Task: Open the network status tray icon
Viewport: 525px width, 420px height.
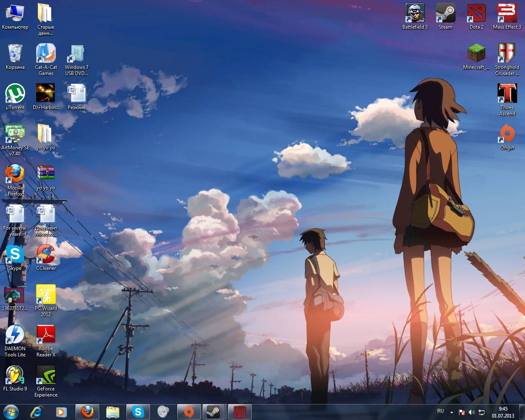Action: (x=482, y=412)
